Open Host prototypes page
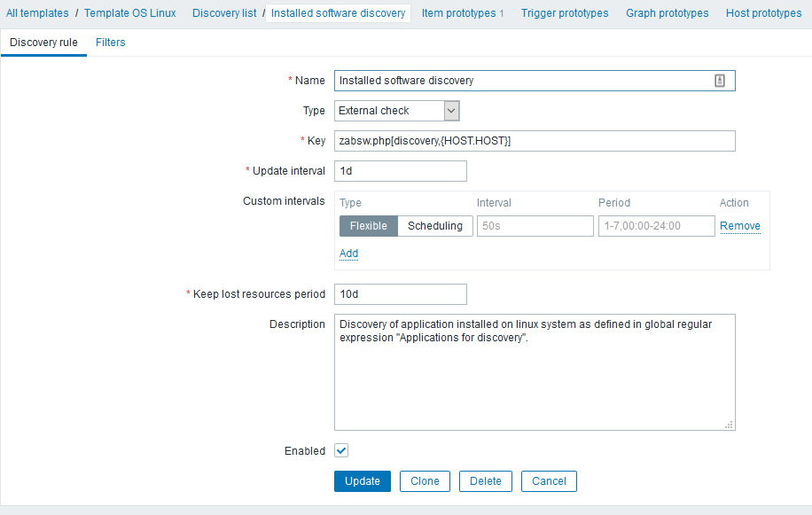The height and width of the screenshot is (515, 812). [x=763, y=13]
